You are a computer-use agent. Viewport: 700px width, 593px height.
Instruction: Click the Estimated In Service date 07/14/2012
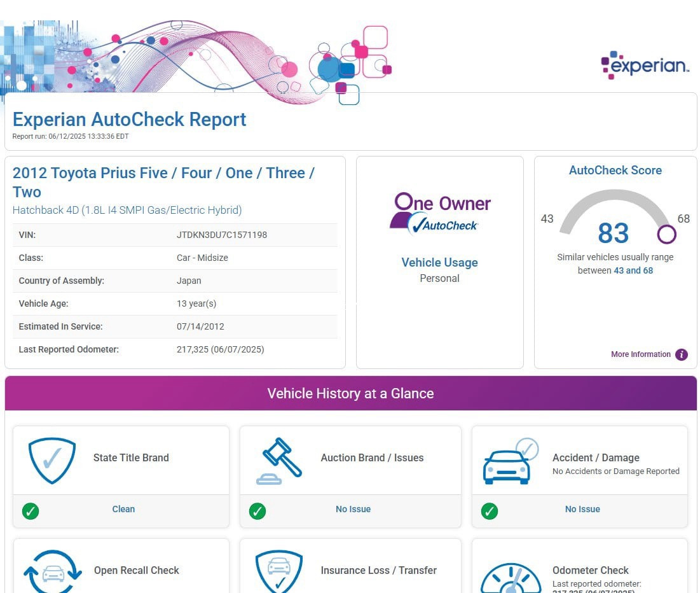[200, 326]
